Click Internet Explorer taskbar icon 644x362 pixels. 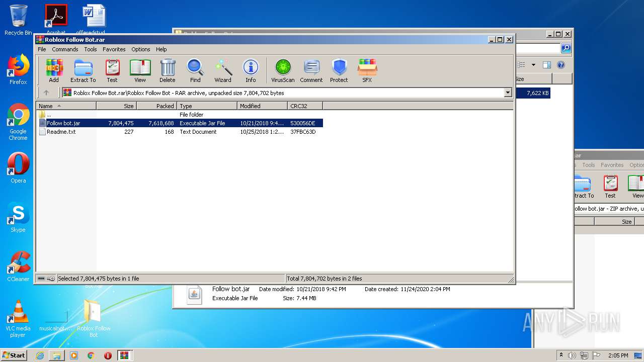point(40,355)
